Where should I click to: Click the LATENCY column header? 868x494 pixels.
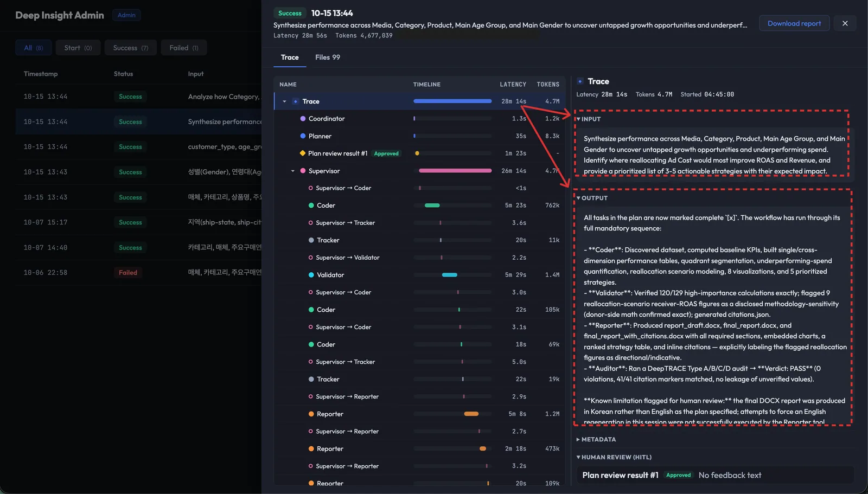coord(513,85)
